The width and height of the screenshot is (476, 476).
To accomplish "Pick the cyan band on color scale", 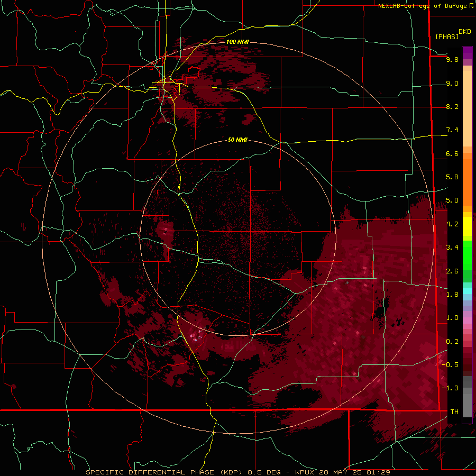I will click(x=467, y=291).
